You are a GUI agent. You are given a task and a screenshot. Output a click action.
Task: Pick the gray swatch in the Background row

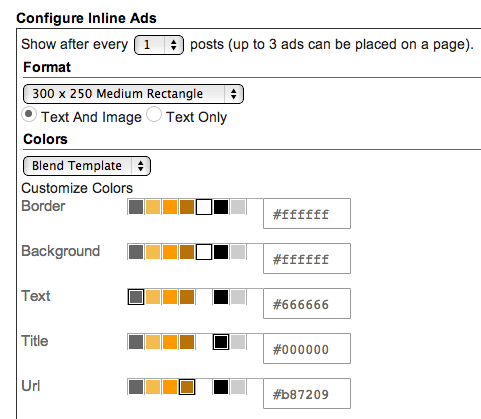coord(136,252)
